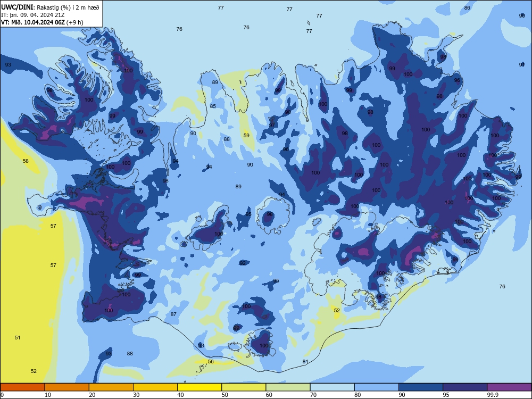
Task: Click the 30–40 gold legend swatch
Action: (155, 387)
